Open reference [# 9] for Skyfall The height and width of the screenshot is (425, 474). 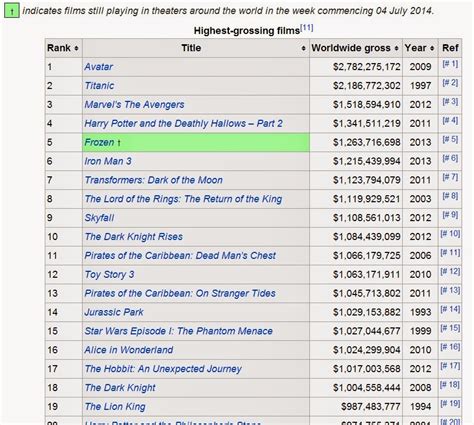click(x=450, y=215)
